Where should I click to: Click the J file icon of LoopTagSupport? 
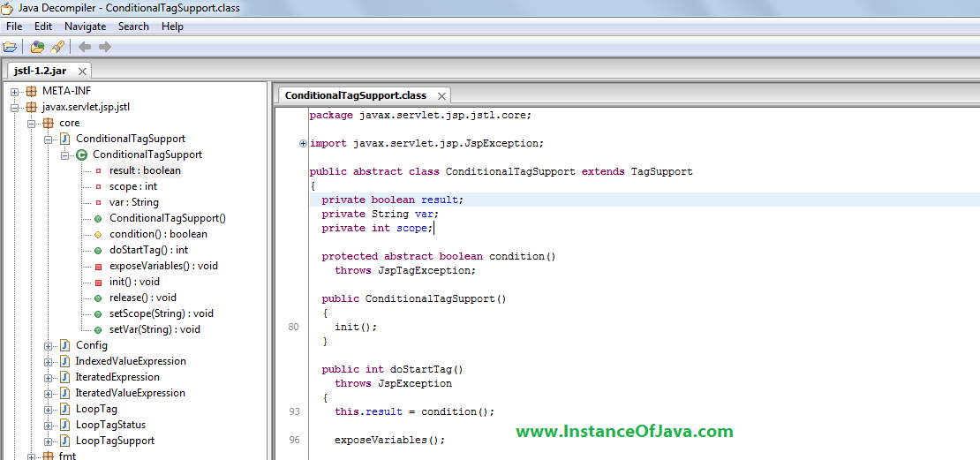(x=64, y=441)
